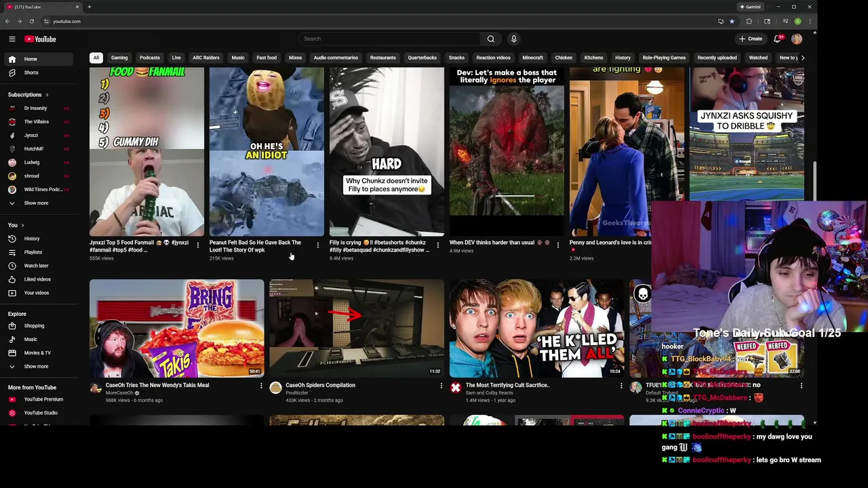Select the All filter chip
This screenshot has height=488, width=868.
tap(96, 58)
